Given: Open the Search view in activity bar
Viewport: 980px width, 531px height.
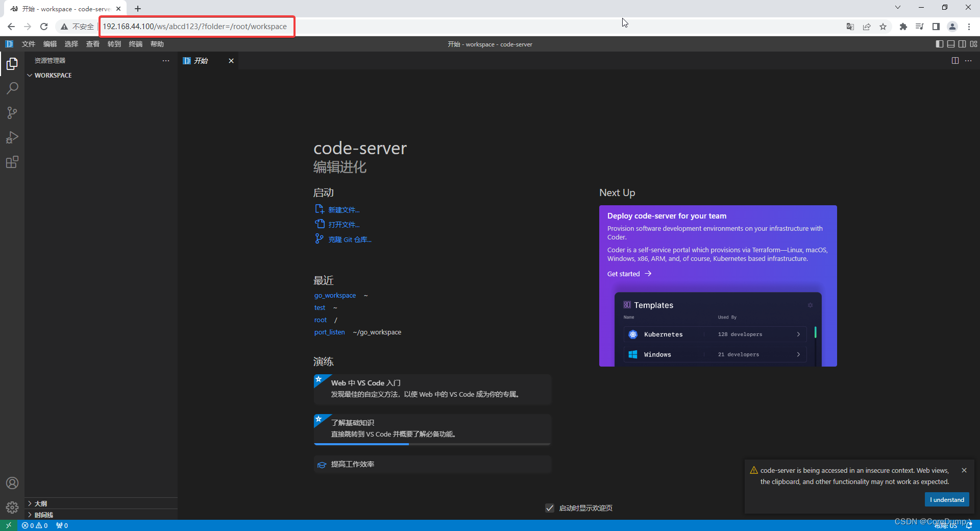Looking at the screenshot, I should click(x=12, y=88).
